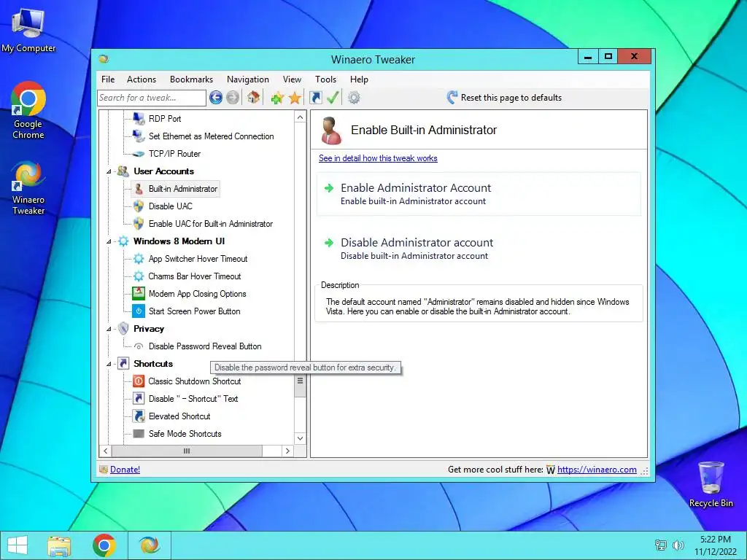The height and width of the screenshot is (560, 747).
Task: Click the Charms Bar Hover Timeout gear icon
Action: click(139, 276)
